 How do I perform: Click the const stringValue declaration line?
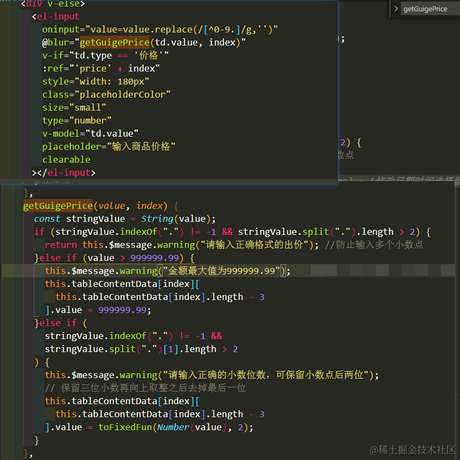coord(125,219)
